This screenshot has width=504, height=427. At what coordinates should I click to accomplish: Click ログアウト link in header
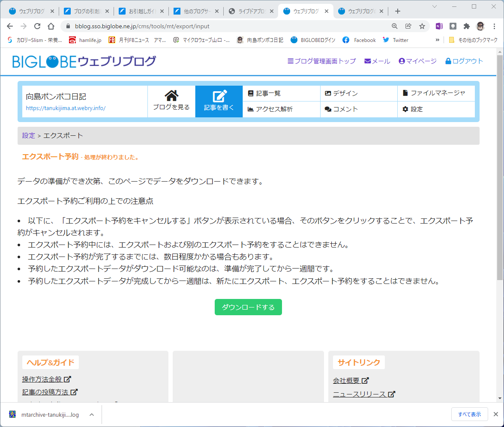click(464, 61)
